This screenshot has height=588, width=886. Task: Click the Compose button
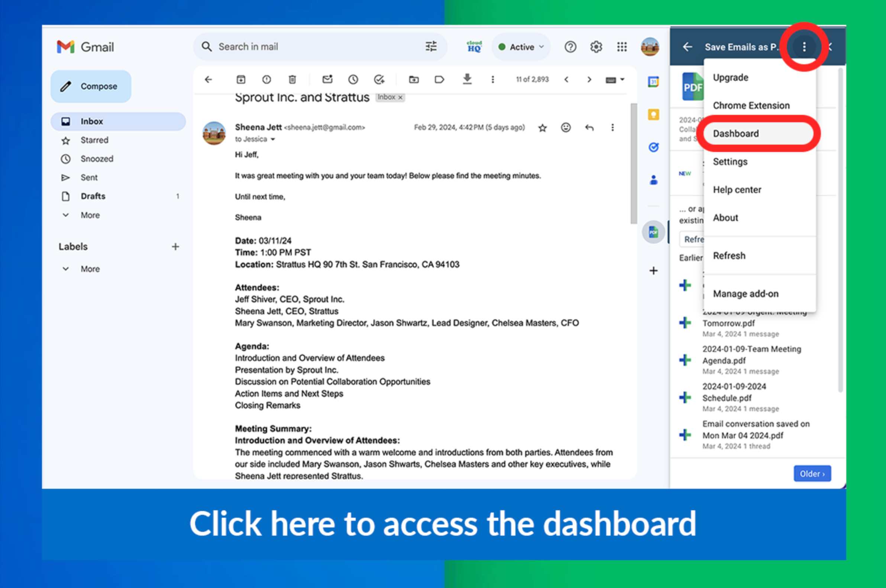tap(91, 86)
